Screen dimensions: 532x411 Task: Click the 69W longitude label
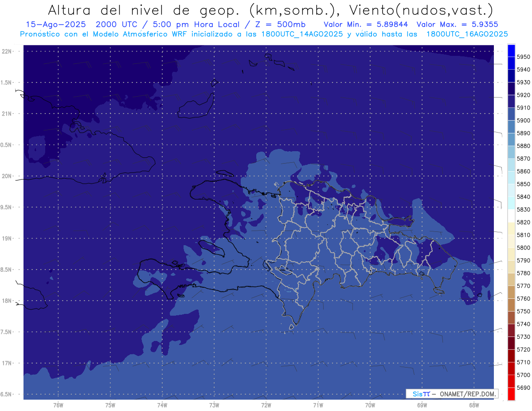[x=422, y=405]
